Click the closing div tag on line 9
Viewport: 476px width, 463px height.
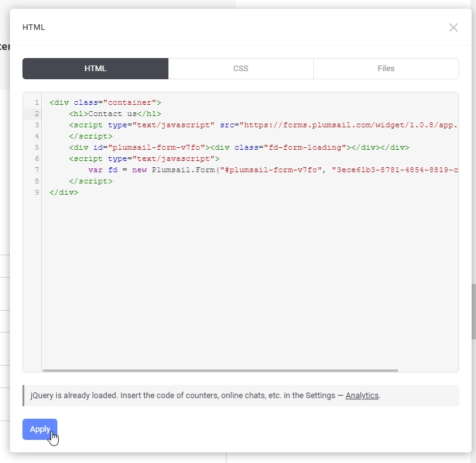tap(64, 192)
